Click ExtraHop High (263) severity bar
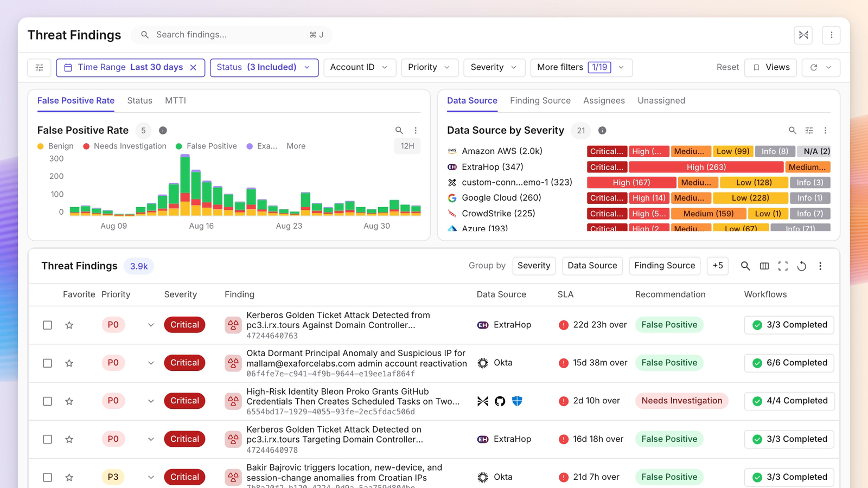Viewport: 868px width, 488px height. coord(706,167)
